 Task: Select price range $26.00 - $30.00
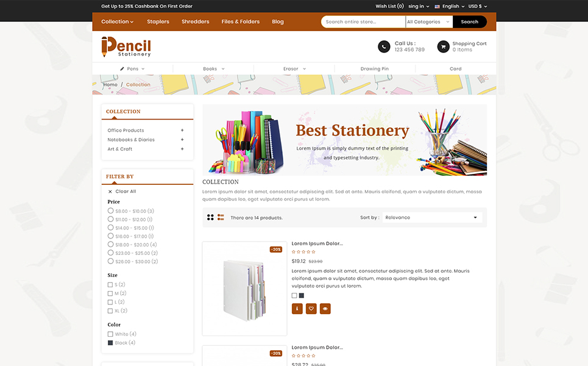click(x=111, y=261)
